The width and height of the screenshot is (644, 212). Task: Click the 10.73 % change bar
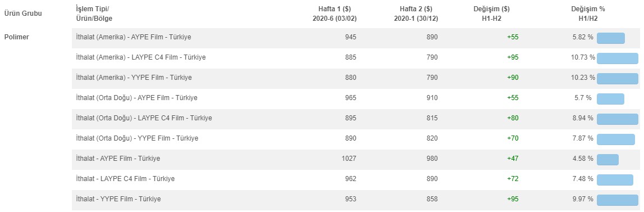(617, 58)
